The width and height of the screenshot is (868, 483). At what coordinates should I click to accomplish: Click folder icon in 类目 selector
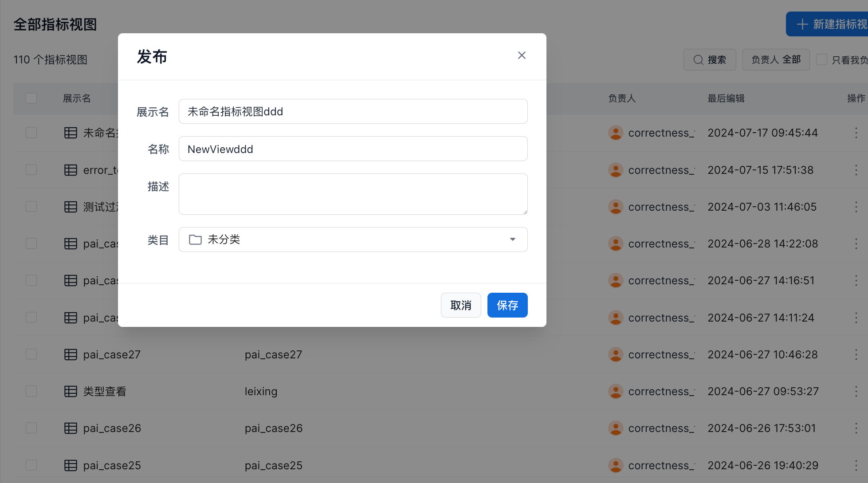point(195,240)
